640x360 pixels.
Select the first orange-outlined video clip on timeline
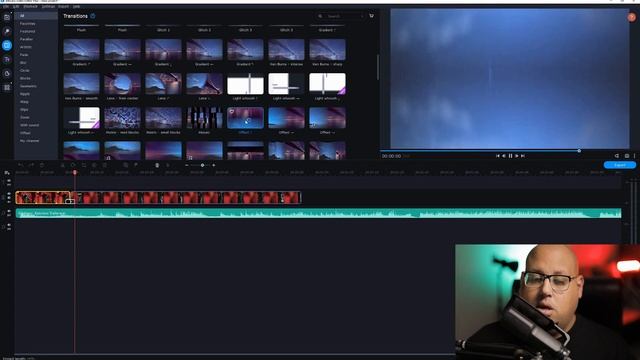coord(42,198)
